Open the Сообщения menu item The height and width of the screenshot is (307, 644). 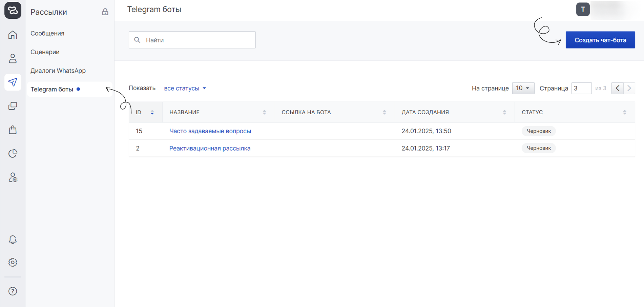coord(47,33)
